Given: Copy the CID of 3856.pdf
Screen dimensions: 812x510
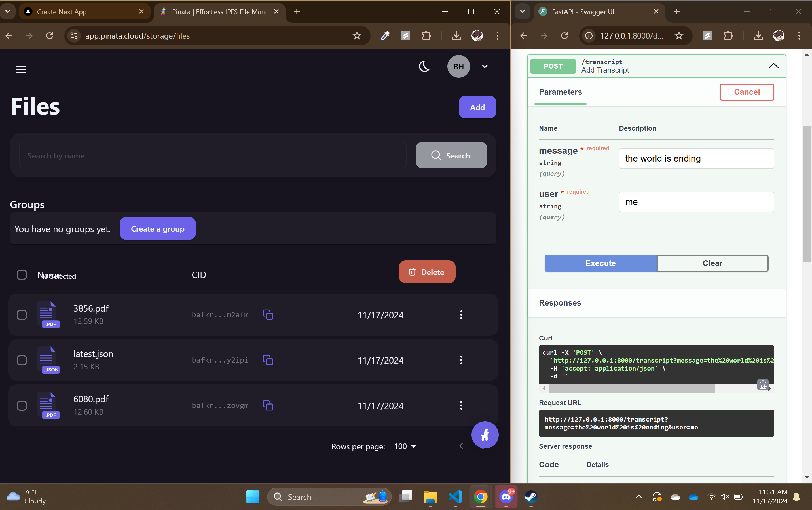Looking at the screenshot, I should point(268,315).
